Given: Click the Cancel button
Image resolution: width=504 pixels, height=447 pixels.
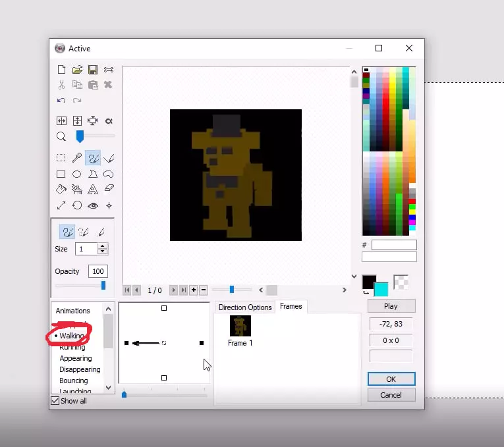Looking at the screenshot, I should click(x=391, y=395).
